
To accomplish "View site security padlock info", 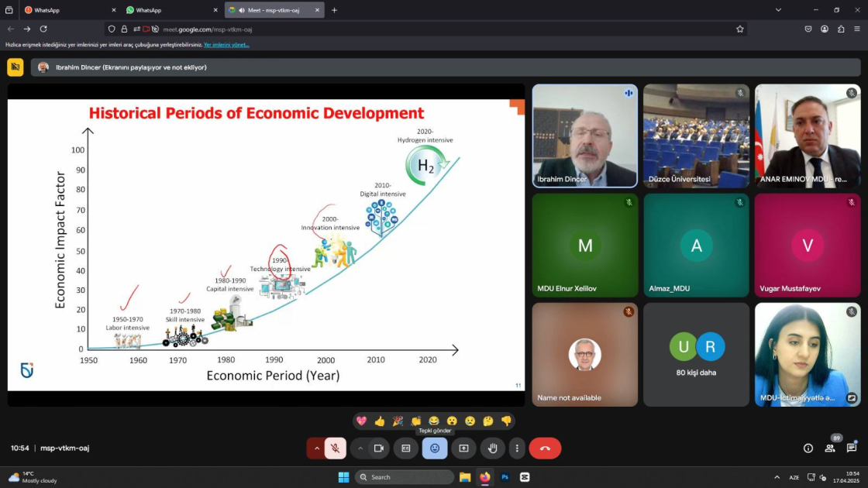I will click(124, 29).
